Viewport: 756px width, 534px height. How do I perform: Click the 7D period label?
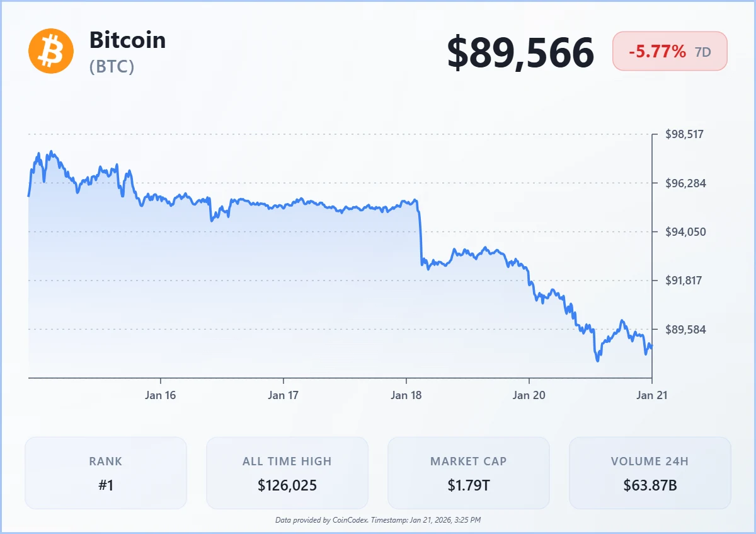click(x=702, y=52)
